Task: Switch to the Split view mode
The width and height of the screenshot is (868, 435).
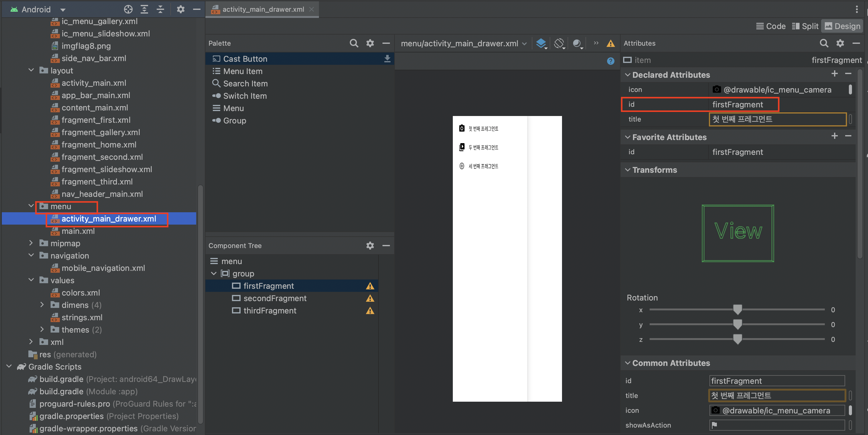Action: (x=805, y=26)
